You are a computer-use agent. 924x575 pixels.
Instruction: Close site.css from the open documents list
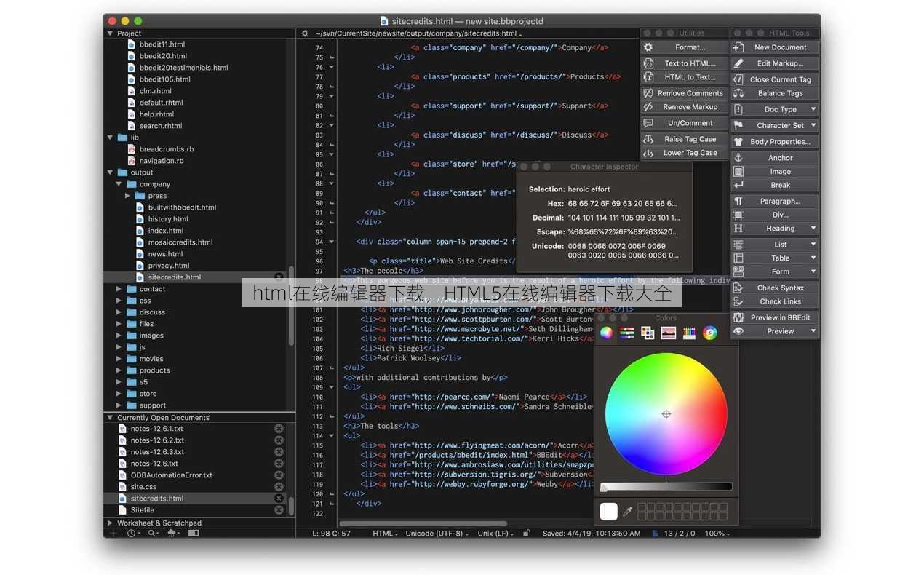point(279,487)
